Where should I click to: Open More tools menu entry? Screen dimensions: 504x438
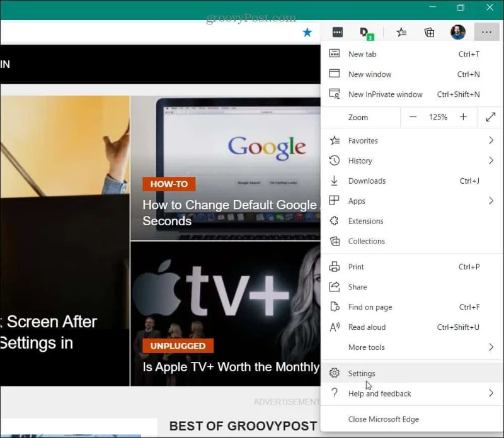tap(412, 347)
